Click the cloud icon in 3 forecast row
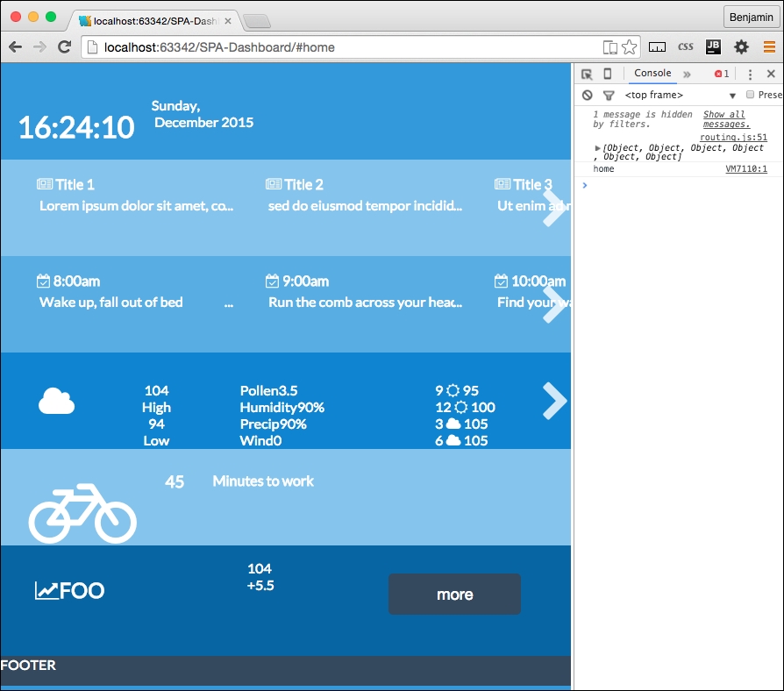The width and height of the screenshot is (784, 691). pyautogui.click(x=453, y=424)
